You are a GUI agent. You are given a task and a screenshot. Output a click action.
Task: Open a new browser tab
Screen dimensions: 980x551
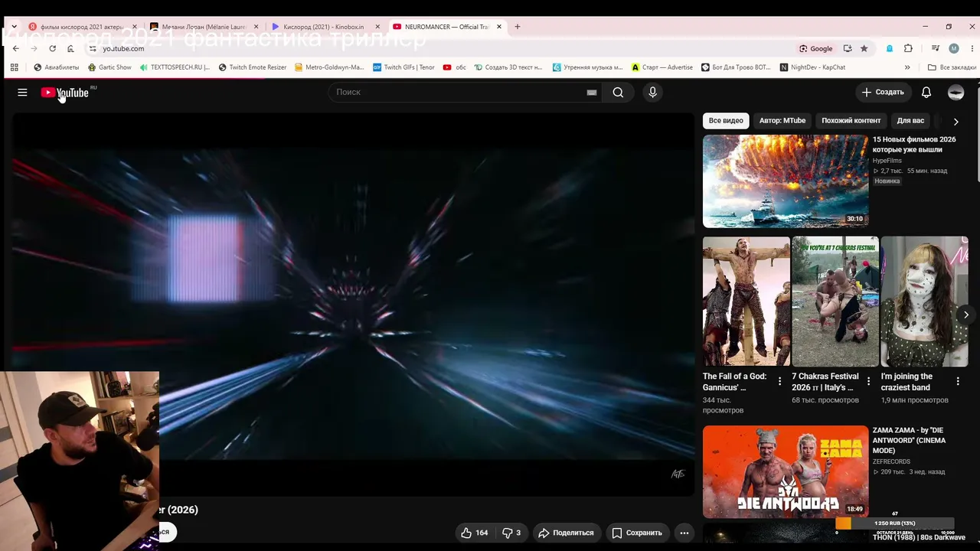(x=518, y=27)
